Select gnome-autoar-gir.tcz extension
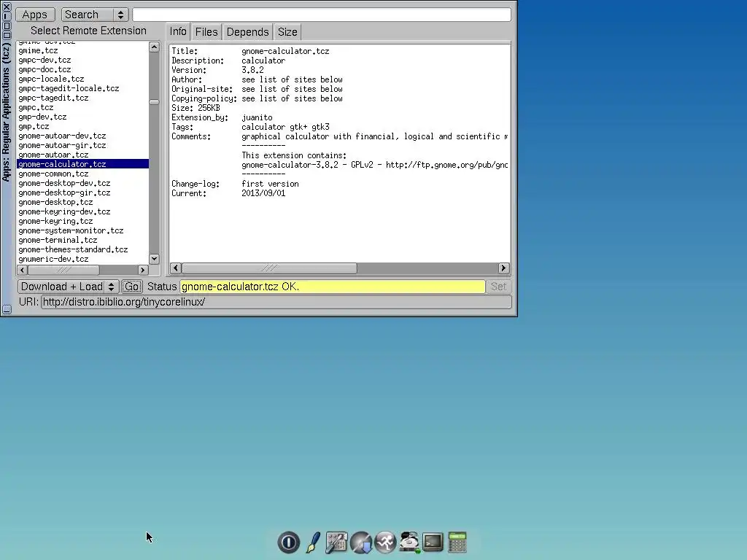 (82, 145)
